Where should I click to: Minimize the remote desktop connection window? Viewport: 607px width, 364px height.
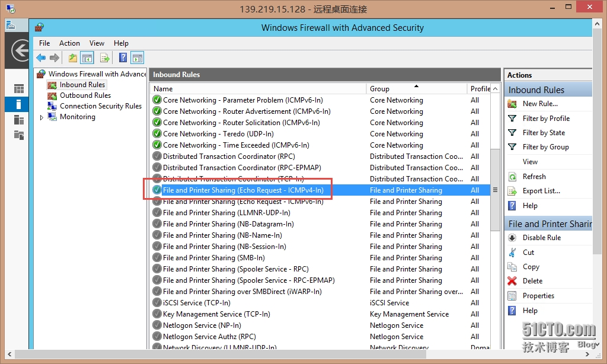552,7
